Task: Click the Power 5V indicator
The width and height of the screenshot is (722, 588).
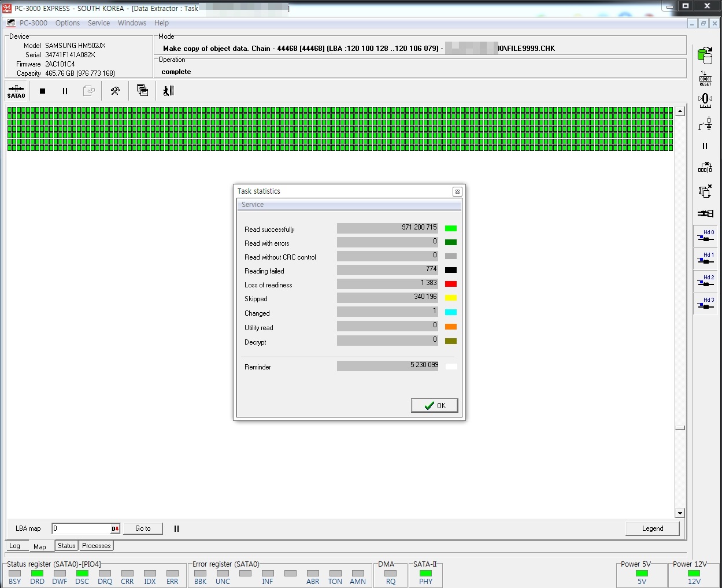Action: click(642, 574)
